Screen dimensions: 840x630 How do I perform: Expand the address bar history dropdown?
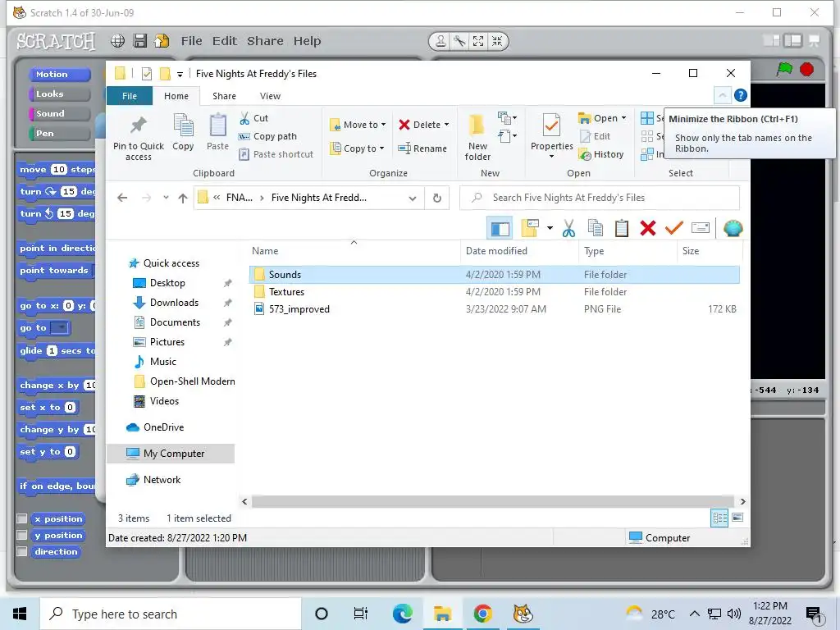(x=413, y=199)
